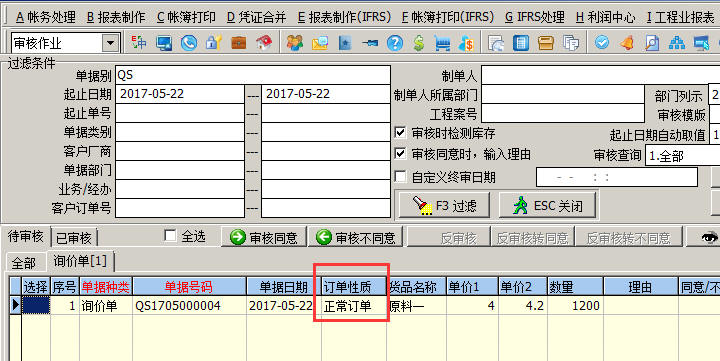Click the phone icon in toolbar

point(189,43)
